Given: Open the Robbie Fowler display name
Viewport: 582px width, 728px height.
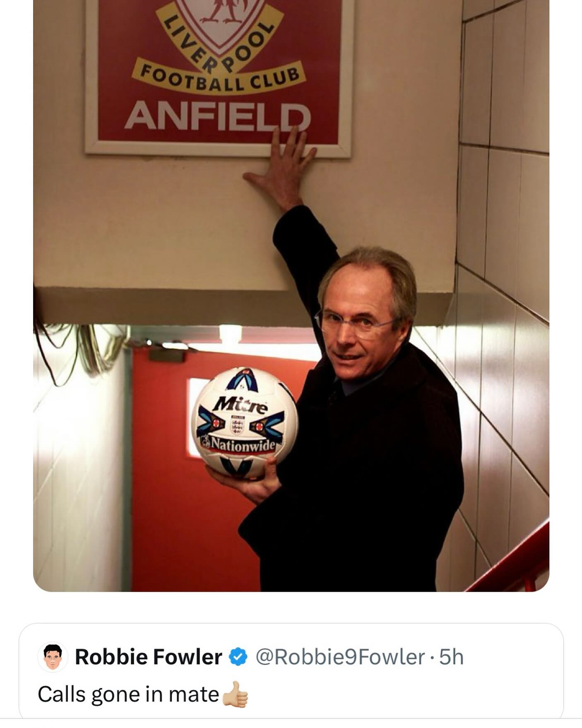Looking at the screenshot, I should pyautogui.click(x=148, y=657).
